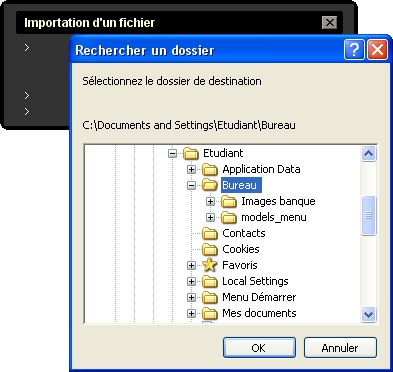Collapse the Bureau folder node
Viewport: 393px width, 372px height.
pyautogui.click(x=191, y=185)
